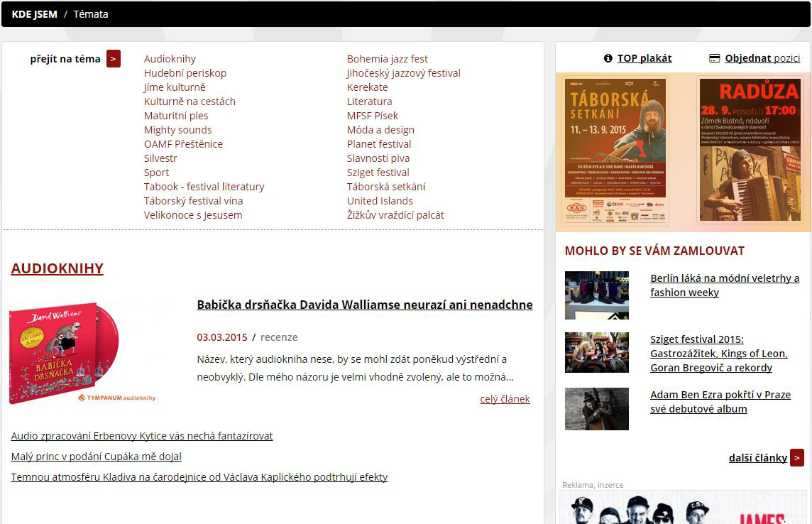Select the Kulturně na cestách topic
This screenshot has height=524, width=812.
click(x=190, y=102)
